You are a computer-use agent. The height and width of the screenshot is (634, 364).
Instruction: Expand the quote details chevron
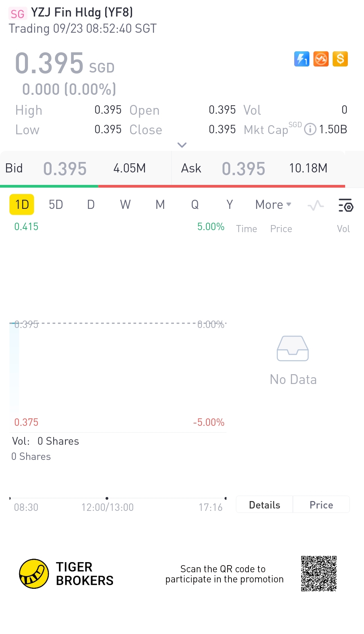pyautogui.click(x=182, y=145)
